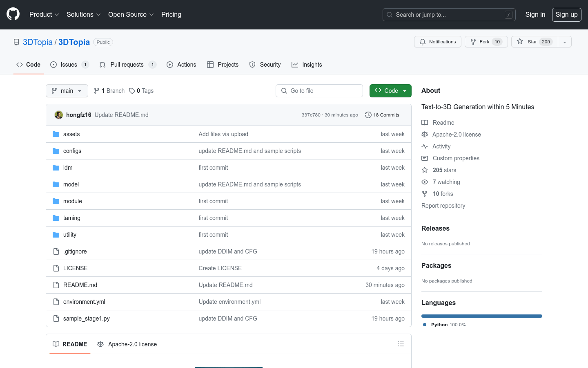Image resolution: width=588 pixels, height=368 pixels.
Task: Open the star lists dropdown arrow
Action: point(565,42)
